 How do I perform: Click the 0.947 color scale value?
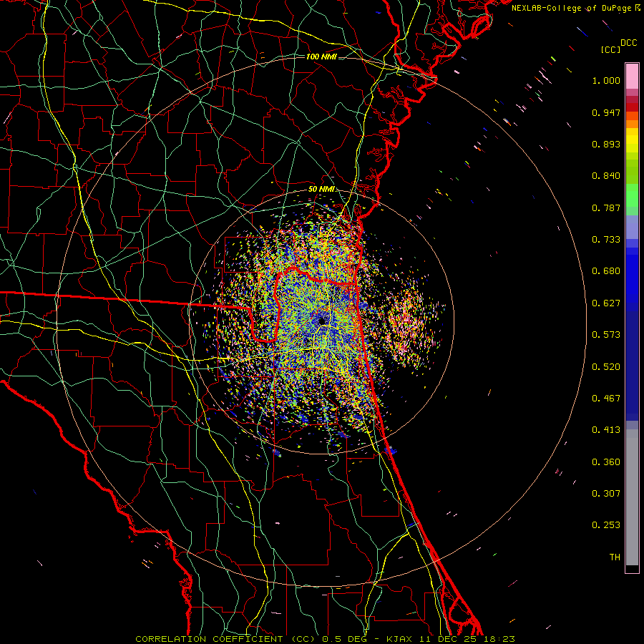coord(606,112)
